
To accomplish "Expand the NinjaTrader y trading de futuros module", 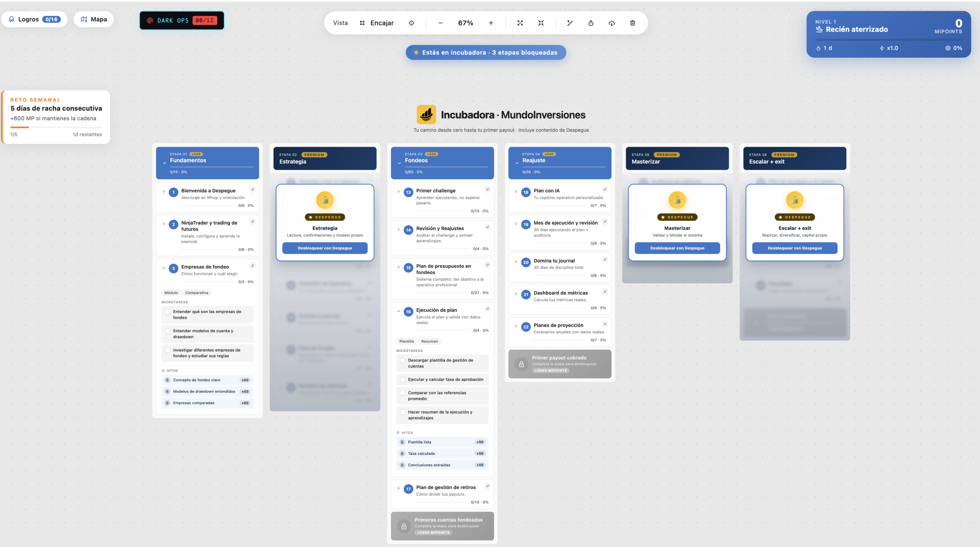I will [x=164, y=224].
